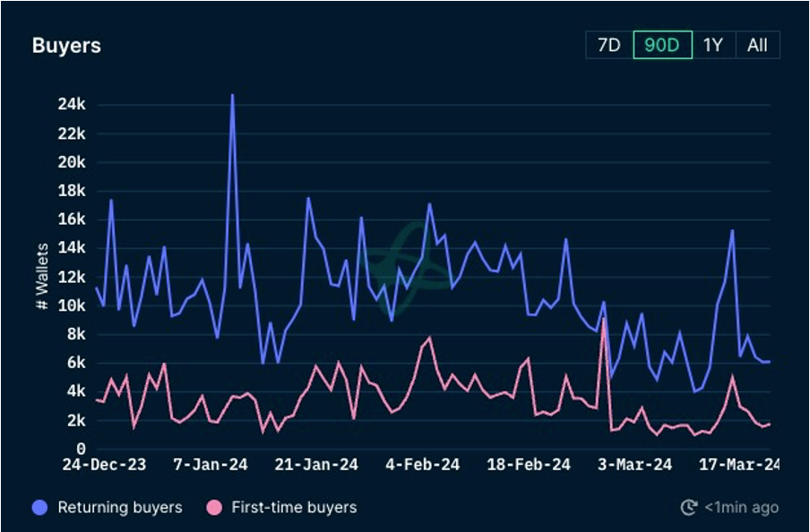
Task: Click the Buyers chart title
Action: 66,46
